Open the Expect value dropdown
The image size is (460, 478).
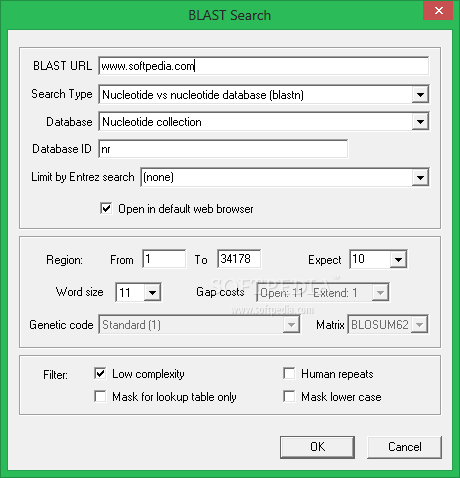398,259
